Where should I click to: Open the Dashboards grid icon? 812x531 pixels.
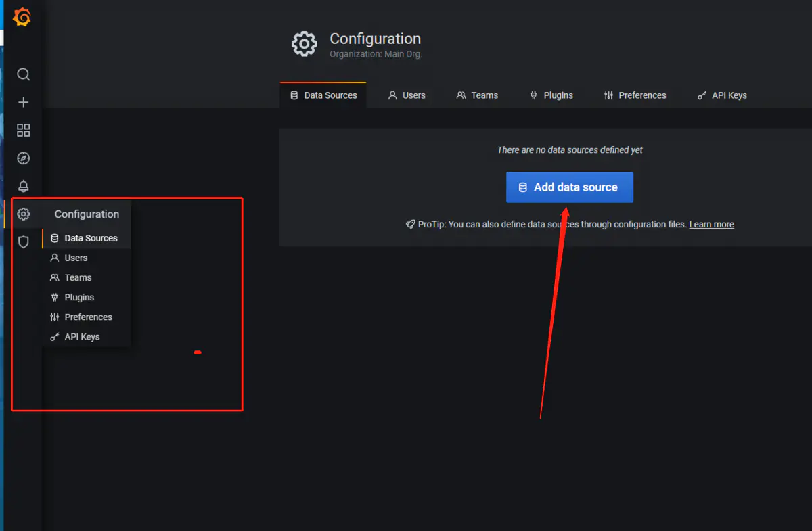click(x=23, y=130)
